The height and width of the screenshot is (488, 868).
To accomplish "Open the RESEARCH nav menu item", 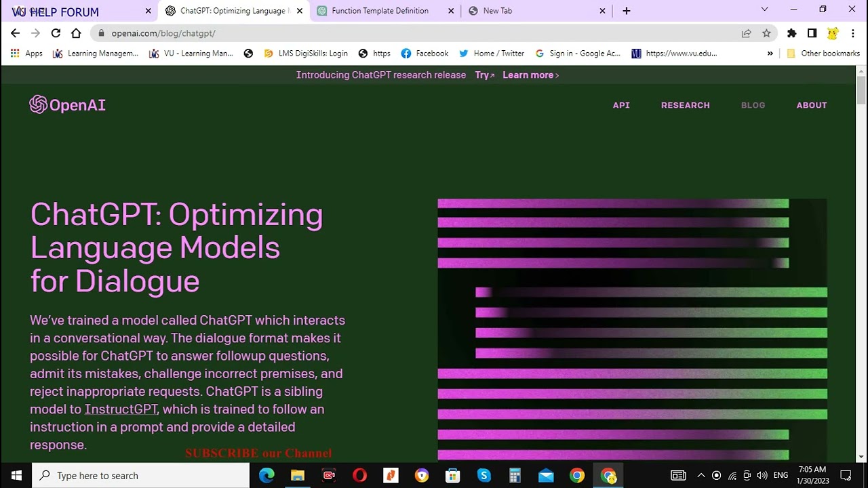I will [686, 105].
